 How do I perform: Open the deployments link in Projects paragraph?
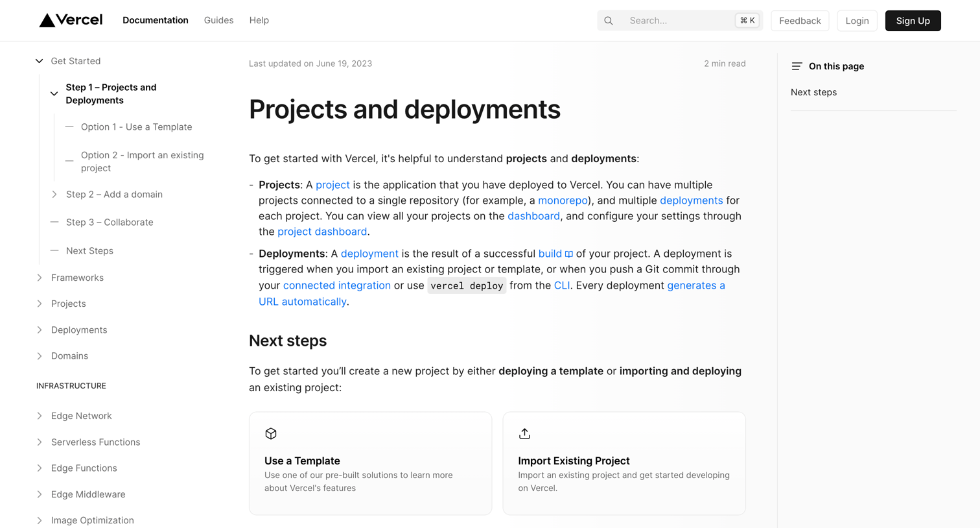click(691, 200)
